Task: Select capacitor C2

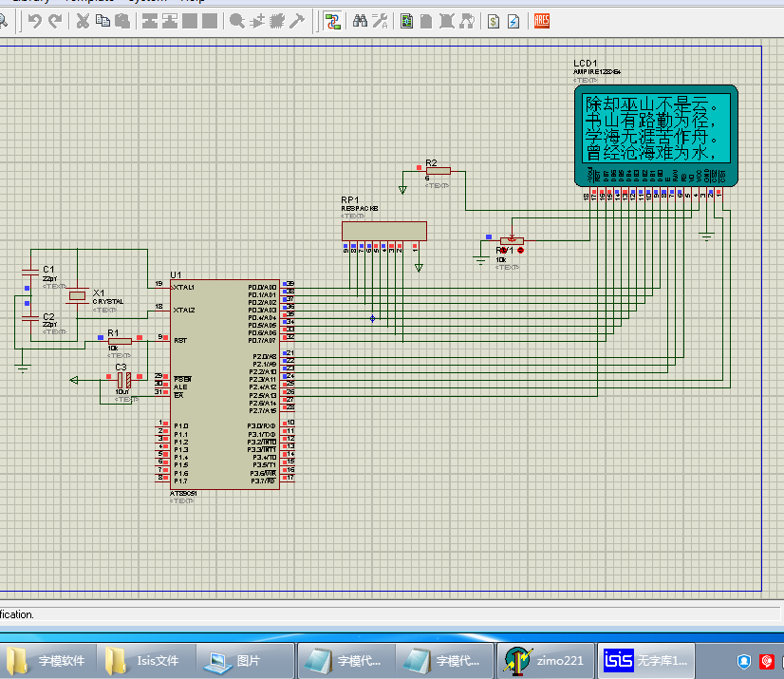Action: pyautogui.click(x=30, y=318)
